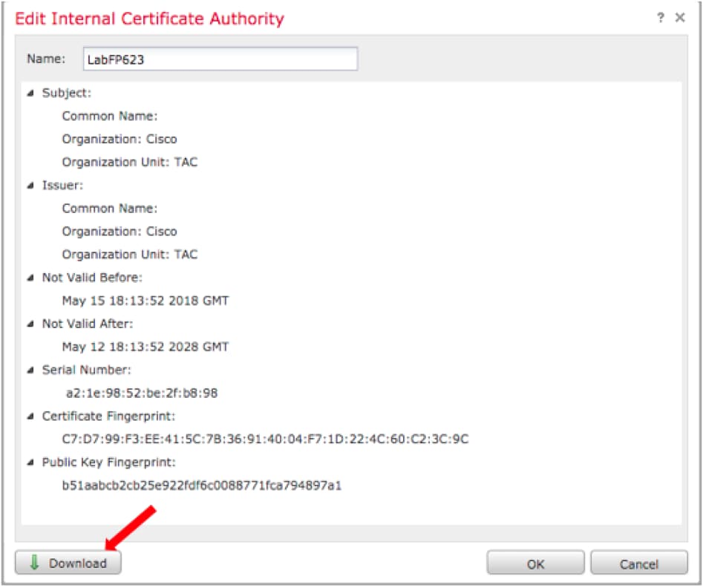Cancel the certificate authority dialog
Screen dimensions: 703x588
639,563
